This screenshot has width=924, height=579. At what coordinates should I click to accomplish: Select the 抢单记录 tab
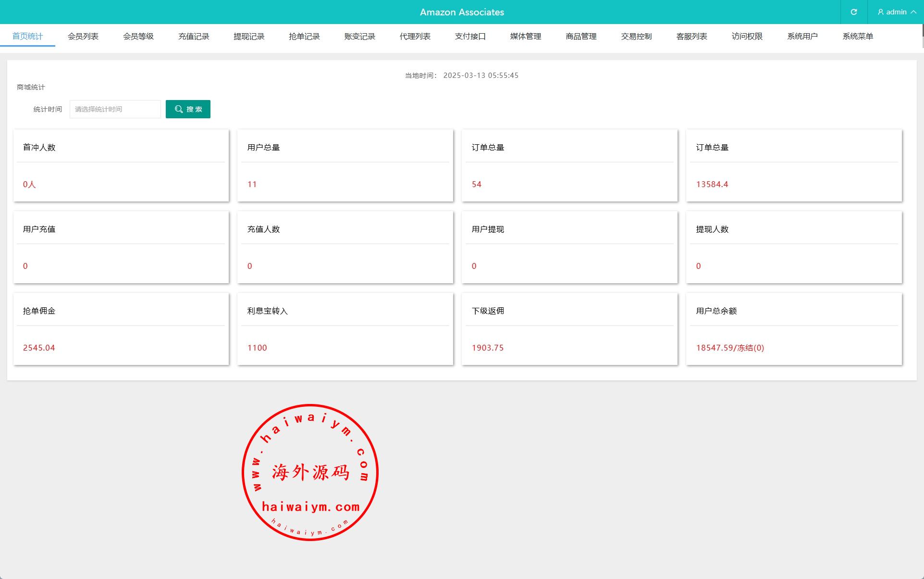point(304,37)
